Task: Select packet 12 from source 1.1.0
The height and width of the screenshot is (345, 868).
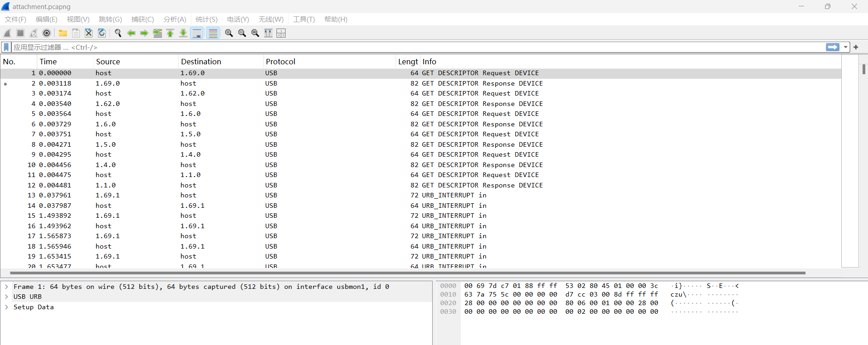Action: point(421,185)
